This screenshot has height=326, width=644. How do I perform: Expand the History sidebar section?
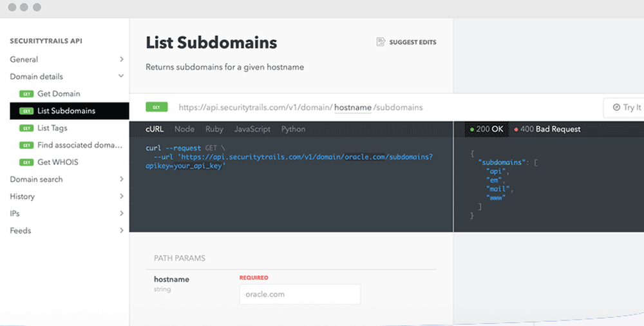(x=121, y=197)
